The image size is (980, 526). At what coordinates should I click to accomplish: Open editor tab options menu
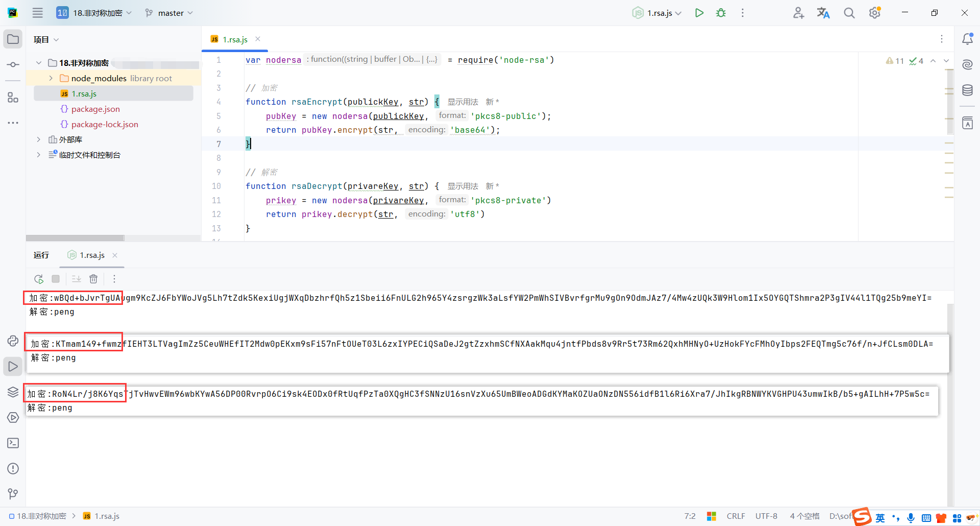942,39
